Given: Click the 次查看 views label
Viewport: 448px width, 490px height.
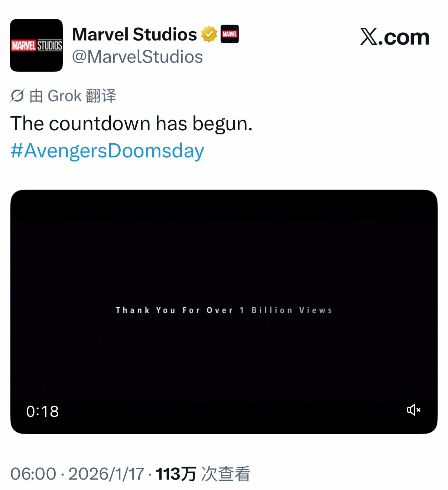Looking at the screenshot, I should tap(226, 474).
